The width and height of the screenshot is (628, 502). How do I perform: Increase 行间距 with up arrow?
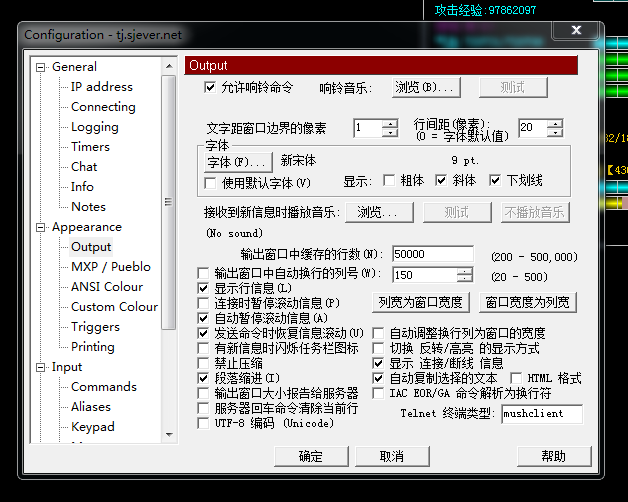pos(555,124)
